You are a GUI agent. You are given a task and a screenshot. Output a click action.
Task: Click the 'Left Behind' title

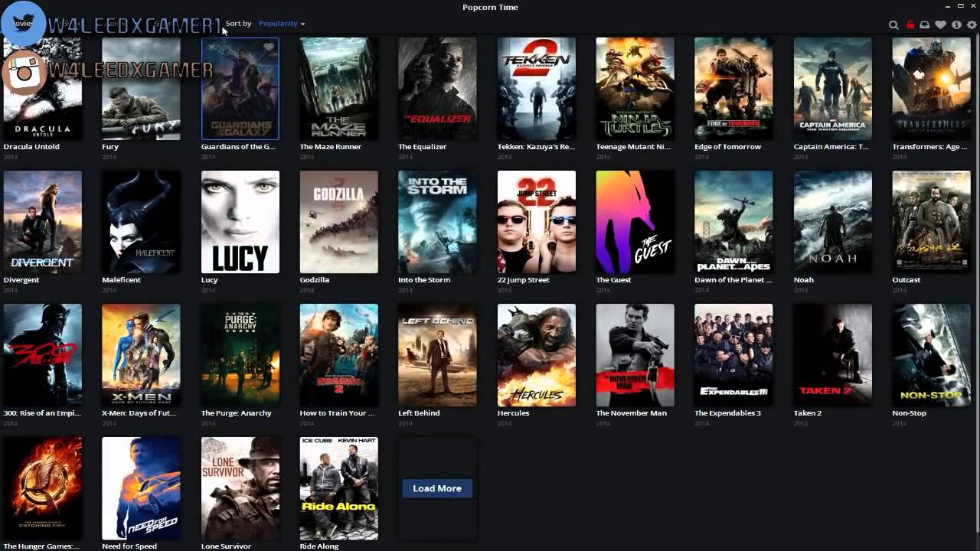419,412
